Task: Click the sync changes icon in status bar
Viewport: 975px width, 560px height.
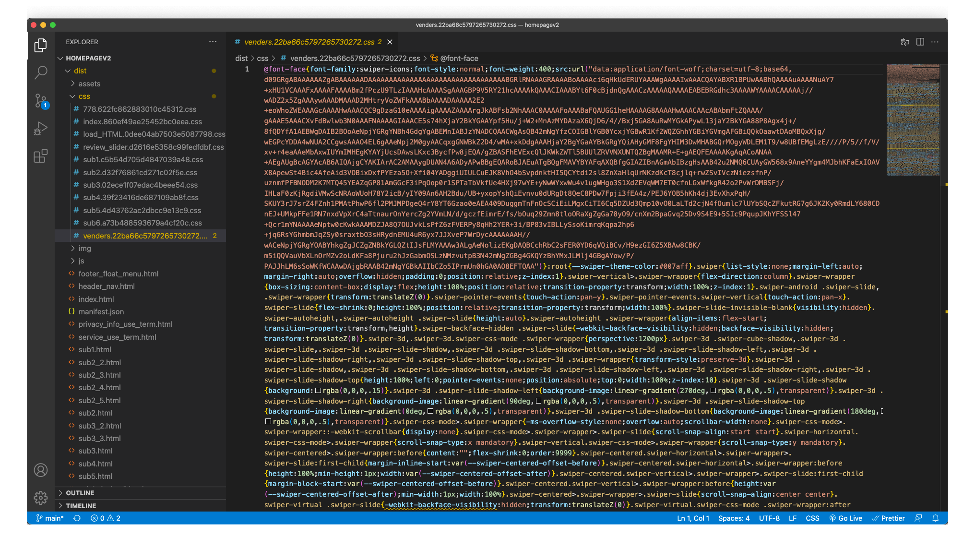Action: coord(77,518)
